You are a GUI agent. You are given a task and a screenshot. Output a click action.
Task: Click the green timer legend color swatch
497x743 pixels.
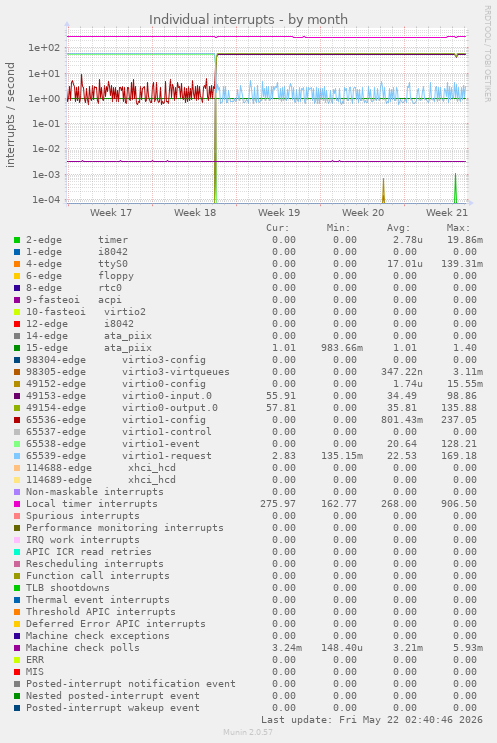(x=17, y=240)
